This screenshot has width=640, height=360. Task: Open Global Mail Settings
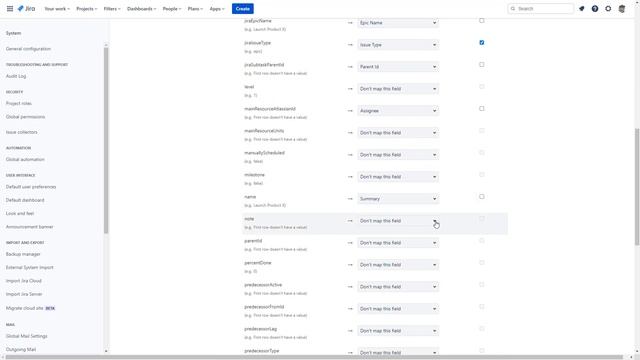[x=27, y=336]
